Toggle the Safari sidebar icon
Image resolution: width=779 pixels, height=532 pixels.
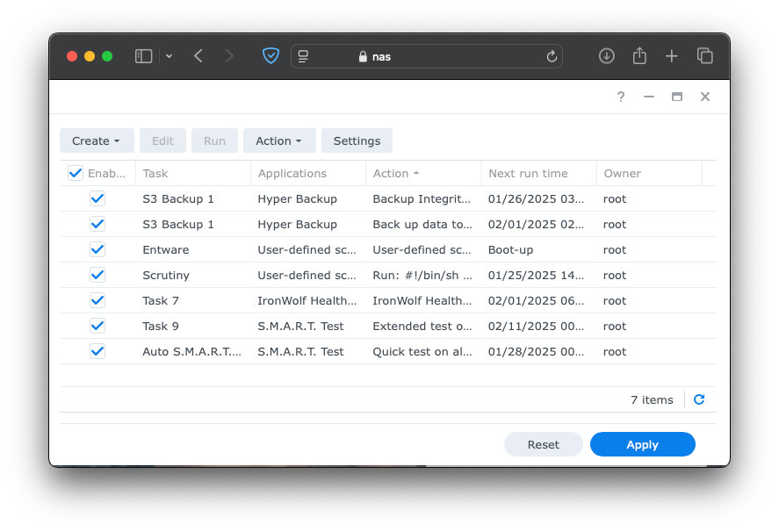[143, 56]
